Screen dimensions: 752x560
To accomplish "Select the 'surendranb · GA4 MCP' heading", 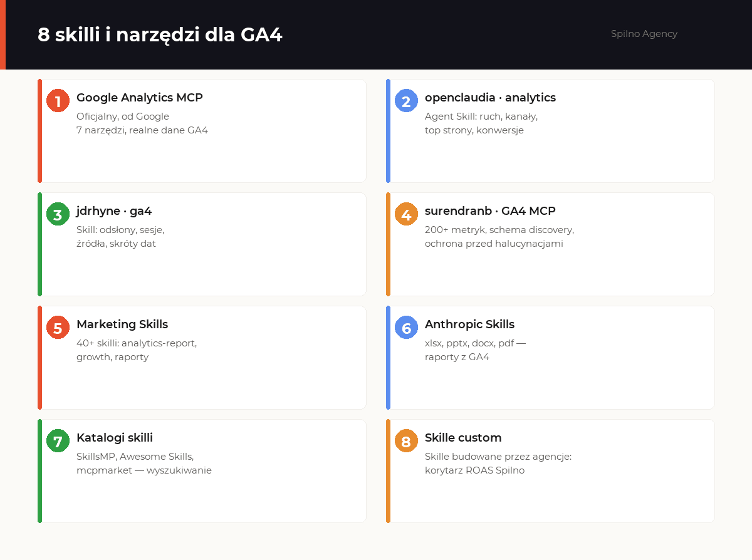I will [x=490, y=211].
